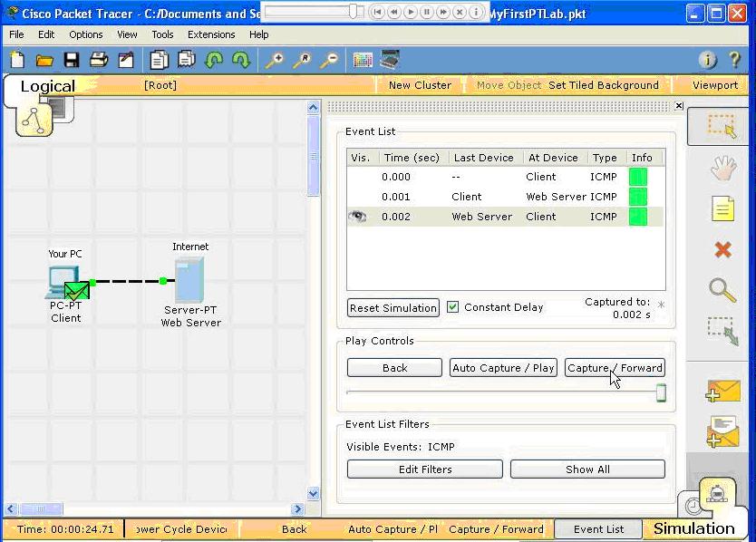Open the Extensions menu
The image size is (756, 542).
click(211, 34)
